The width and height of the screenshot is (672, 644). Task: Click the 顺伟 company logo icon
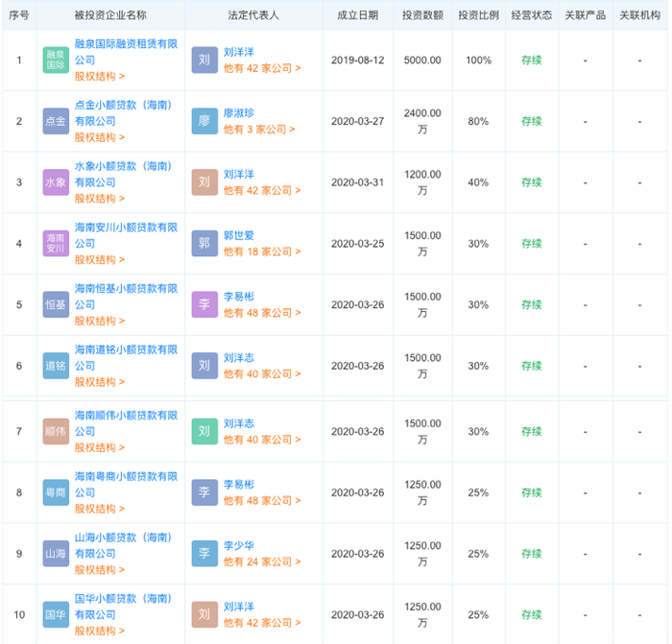coord(56,432)
